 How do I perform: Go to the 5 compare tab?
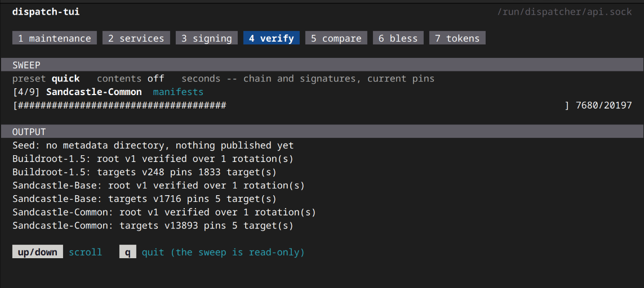coord(336,38)
